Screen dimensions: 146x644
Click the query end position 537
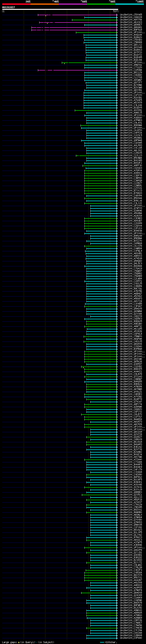click(x=115, y=11)
